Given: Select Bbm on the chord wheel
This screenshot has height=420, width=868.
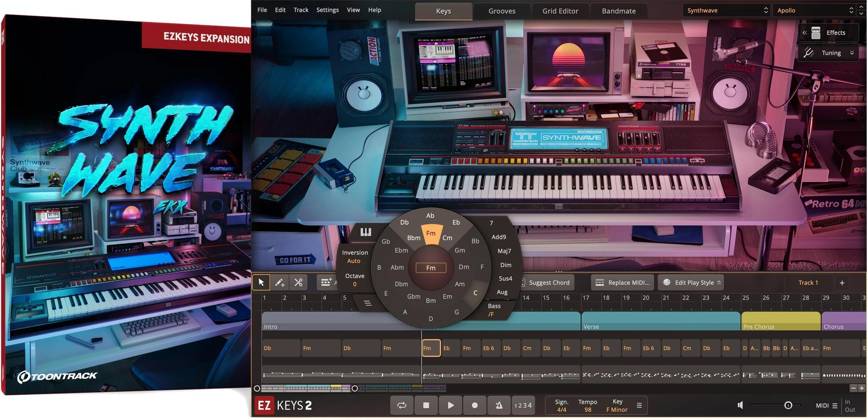Looking at the screenshot, I should coord(414,238).
